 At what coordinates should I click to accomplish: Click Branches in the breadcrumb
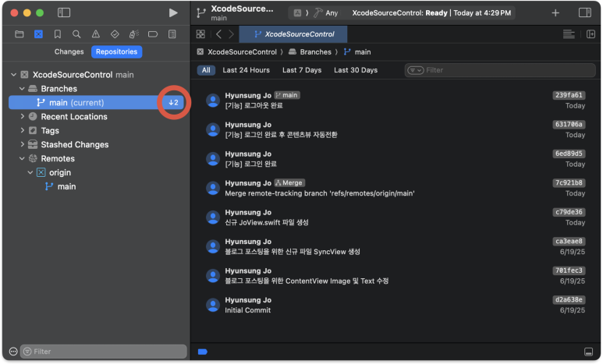(315, 52)
